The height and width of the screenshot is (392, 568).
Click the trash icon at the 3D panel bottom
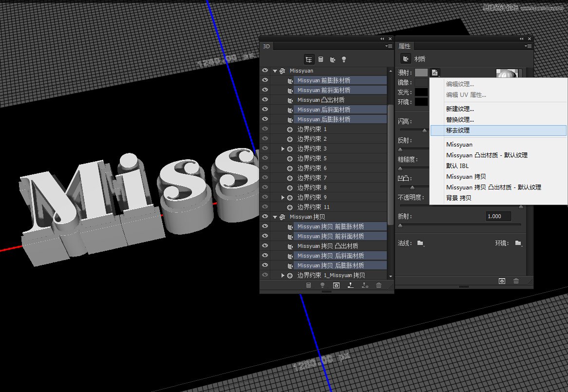tap(379, 285)
